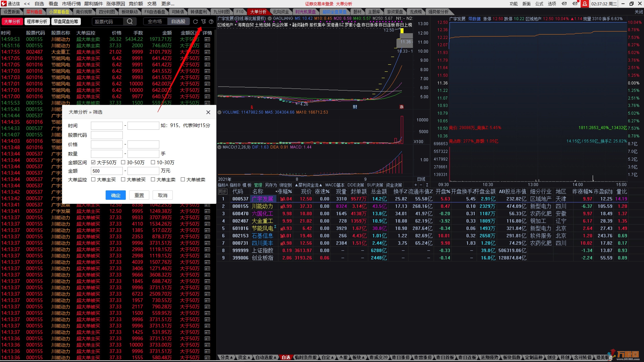Check the 大单被买 monitor checkbox
This screenshot has width=644, height=362.
(x=123, y=179)
